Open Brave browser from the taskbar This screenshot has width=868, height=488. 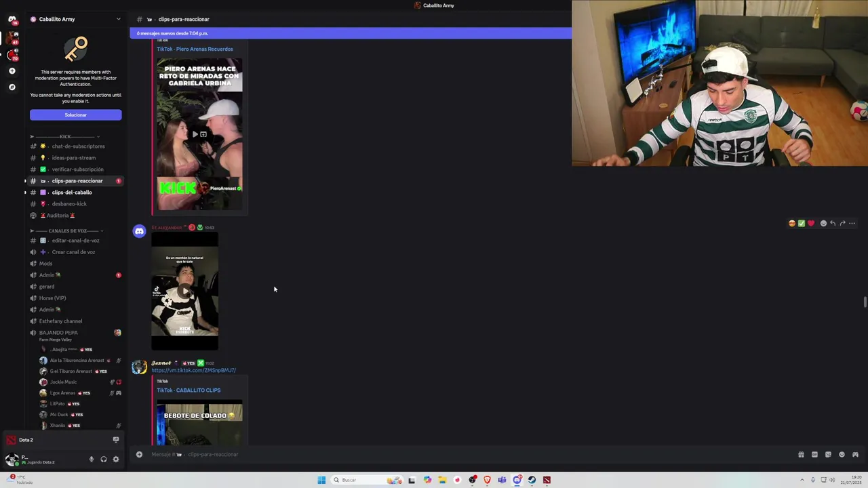point(487,480)
